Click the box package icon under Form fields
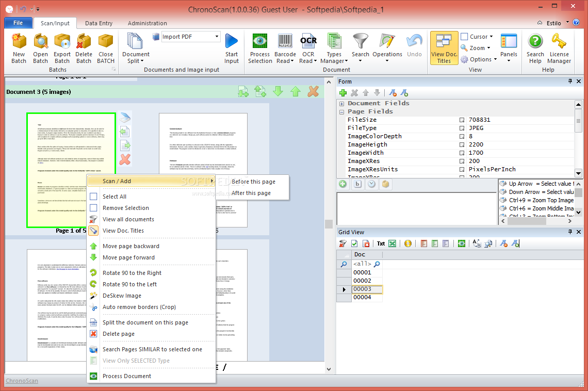 coord(385,184)
